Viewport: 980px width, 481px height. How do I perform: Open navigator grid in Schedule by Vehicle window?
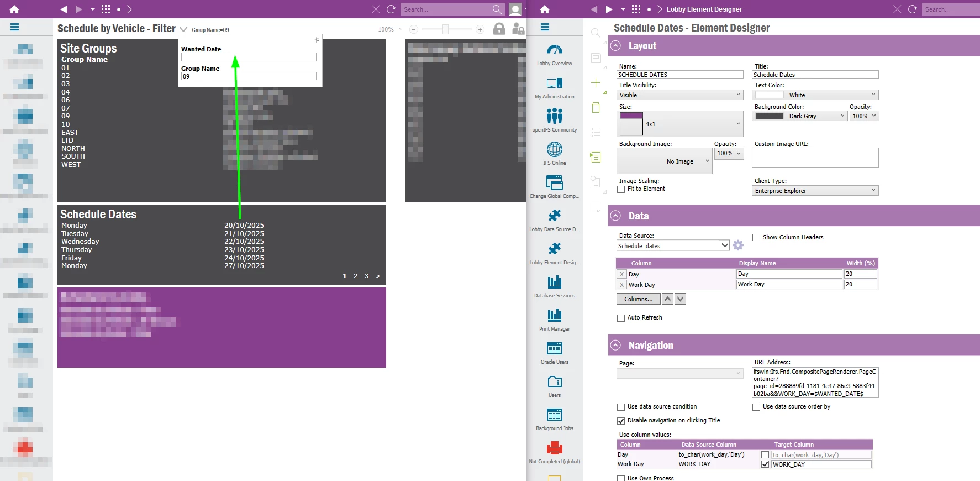point(106,9)
